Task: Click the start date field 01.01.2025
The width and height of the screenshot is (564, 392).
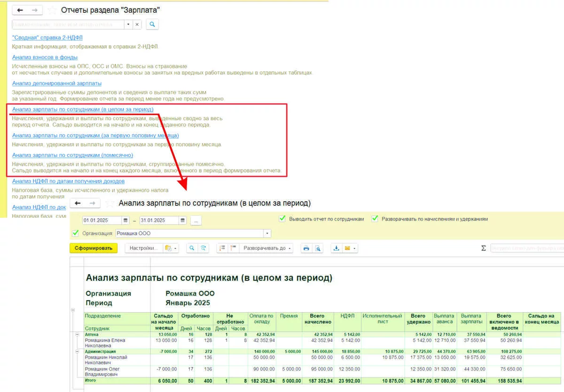Action: tap(102, 220)
